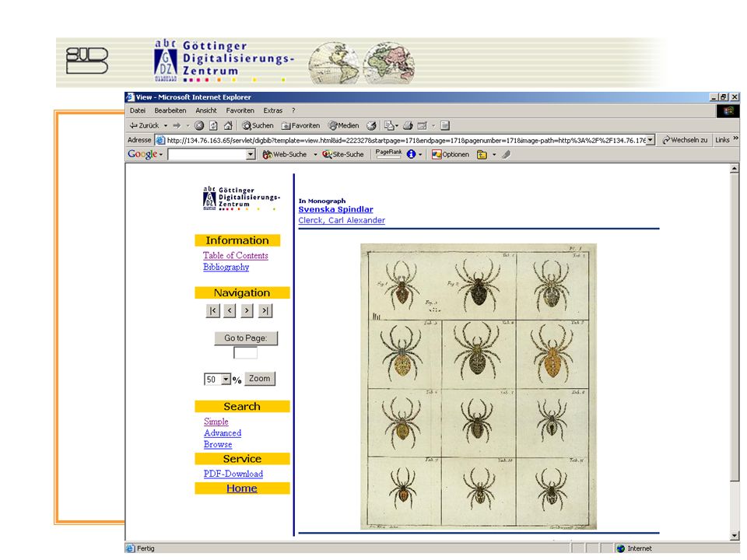Open the Extras menu
Screen dimensions: 747x560
273,110
